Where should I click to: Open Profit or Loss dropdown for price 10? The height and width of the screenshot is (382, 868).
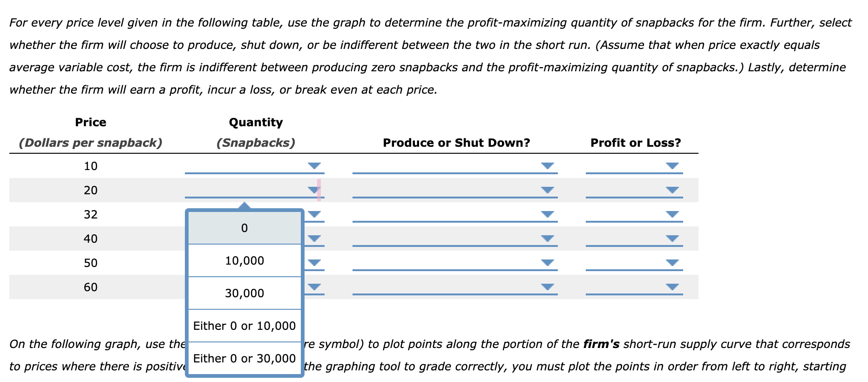pyautogui.click(x=671, y=165)
